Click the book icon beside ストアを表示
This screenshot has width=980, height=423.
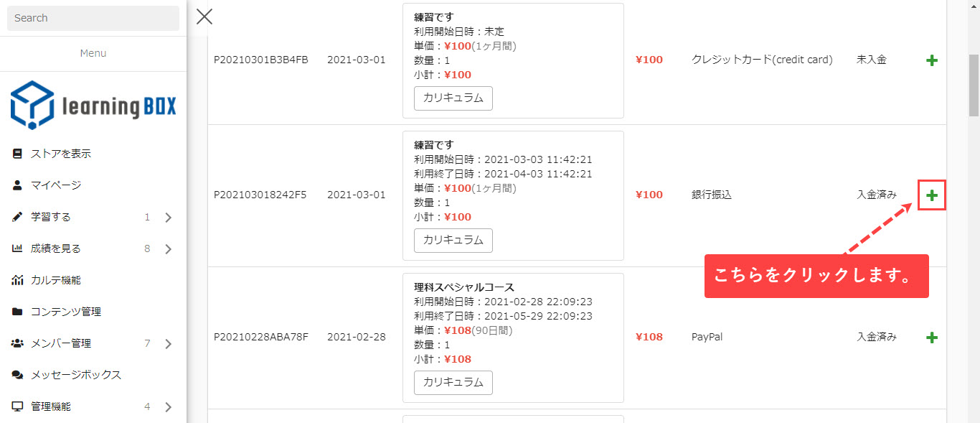pyautogui.click(x=17, y=154)
